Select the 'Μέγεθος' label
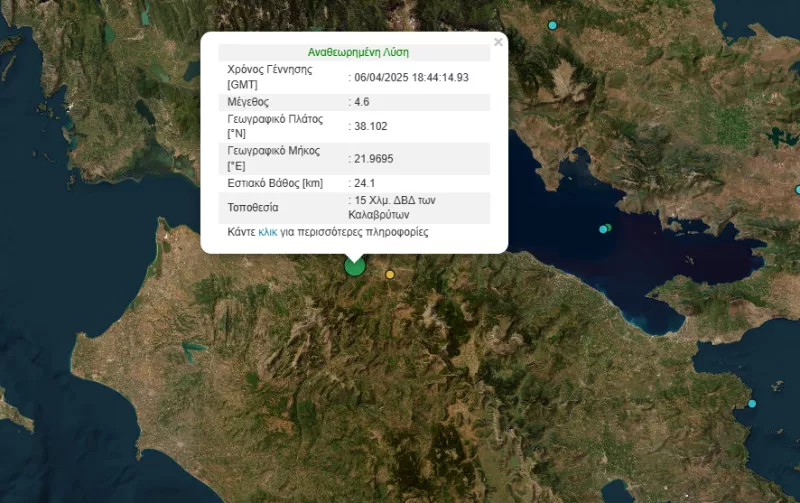This screenshot has height=503, width=800. coord(248,102)
